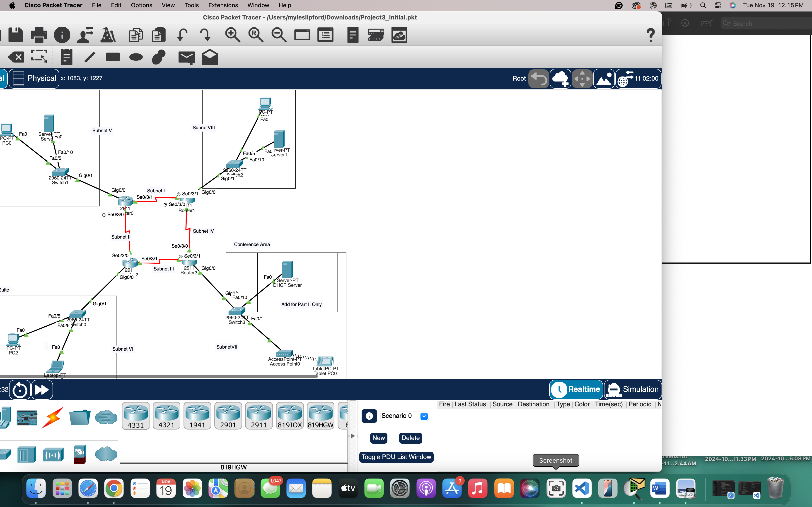Open the Scenario 0 dropdown
The image size is (812, 507).
(424, 416)
